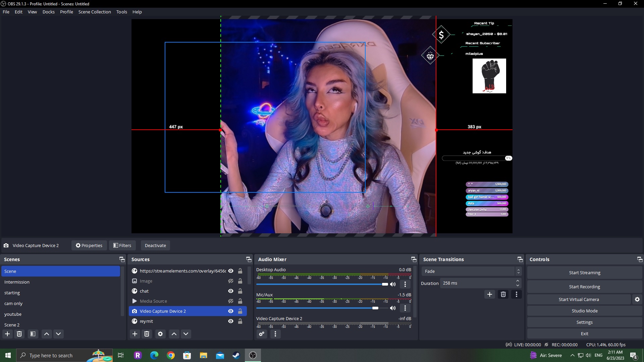The width and height of the screenshot is (644, 362).
Task: Open the Scene Collection menu
Action: click(x=95, y=12)
